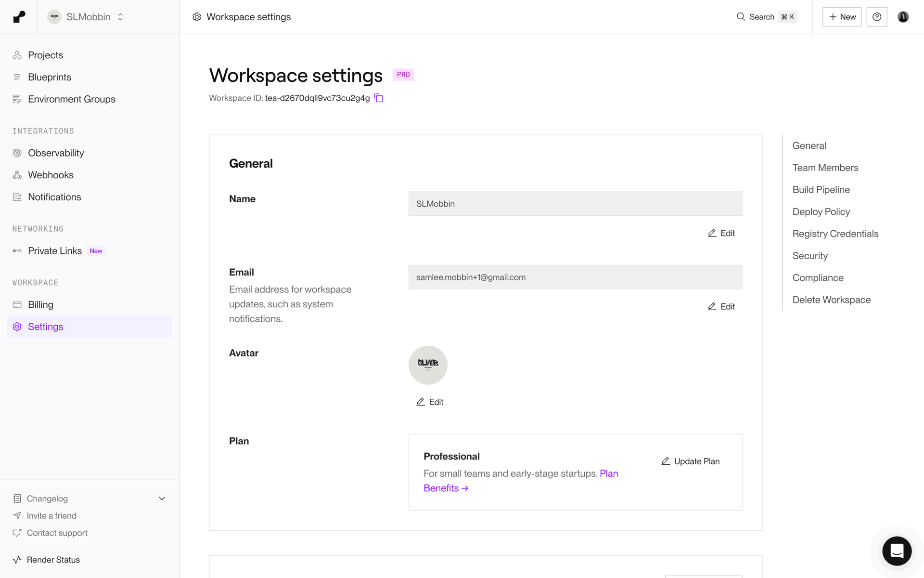Screen dimensions: 924x578
Task: Click the Render logo icon
Action: point(19,17)
